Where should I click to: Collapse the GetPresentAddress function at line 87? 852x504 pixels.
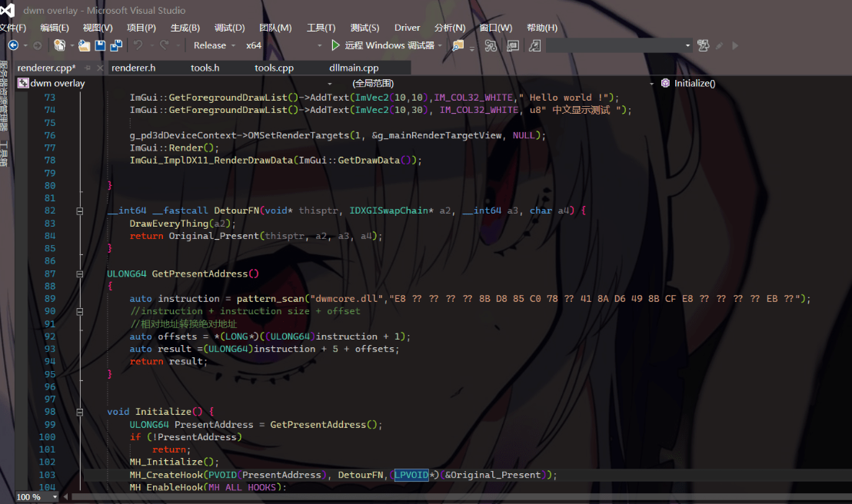pos(80,274)
